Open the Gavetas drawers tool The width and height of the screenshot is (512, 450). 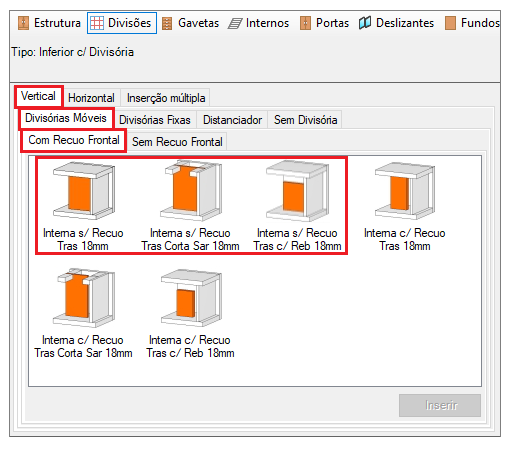[x=190, y=23]
